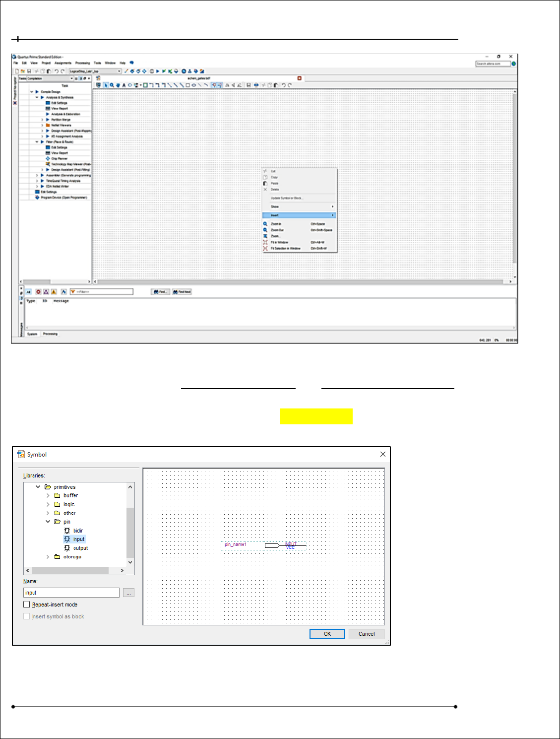Choose Zoom Out in context menu
This screenshot has height=739, width=560.
click(299, 230)
